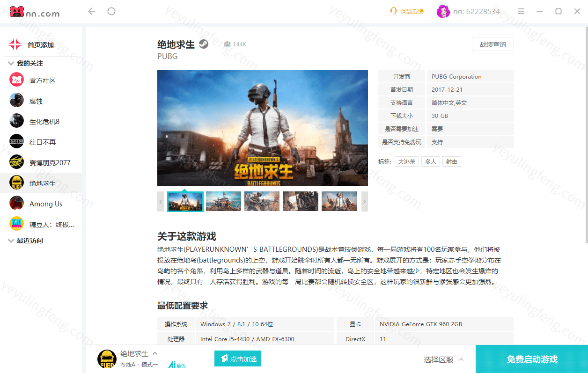
Task: Click the 生化危机8 game icon
Action: click(x=16, y=122)
